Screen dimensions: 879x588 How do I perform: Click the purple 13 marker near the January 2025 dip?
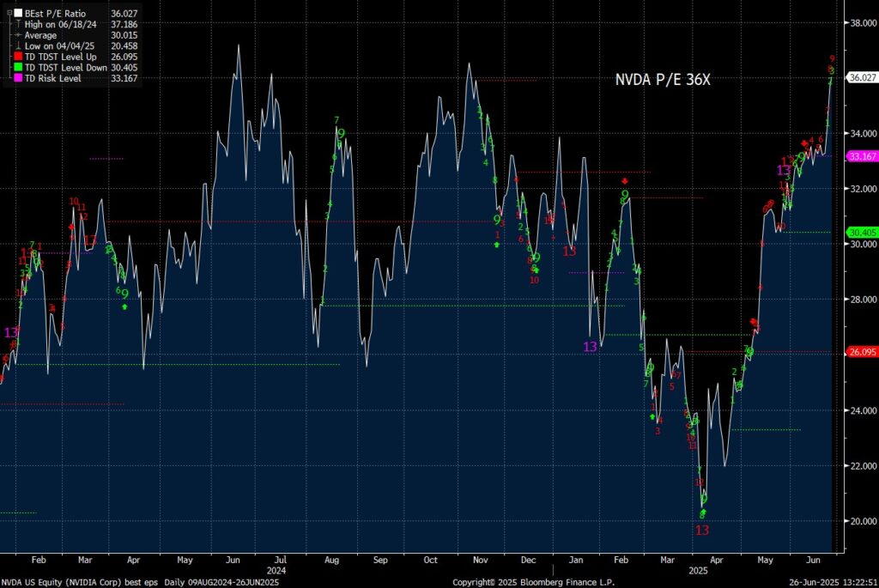(590, 347)
